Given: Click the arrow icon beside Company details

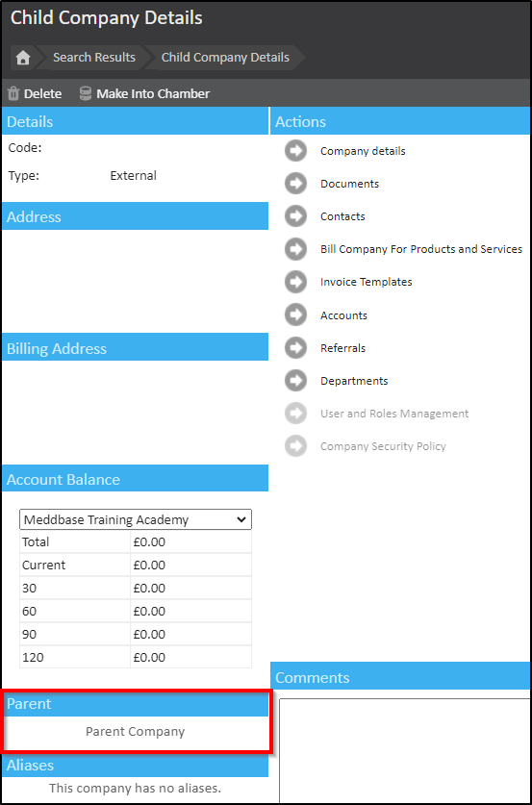Looking at the screenshot, I should (295, 151).
